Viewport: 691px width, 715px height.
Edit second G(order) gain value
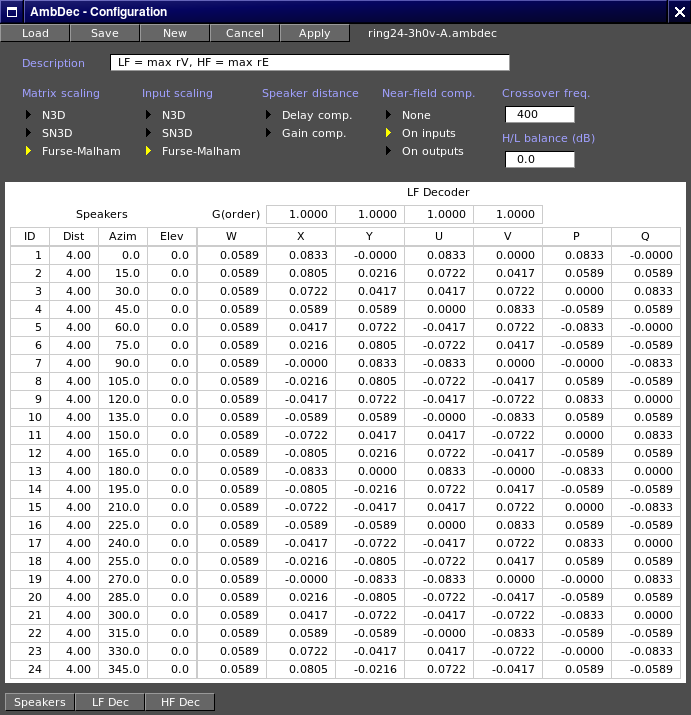tap(370, 214)
